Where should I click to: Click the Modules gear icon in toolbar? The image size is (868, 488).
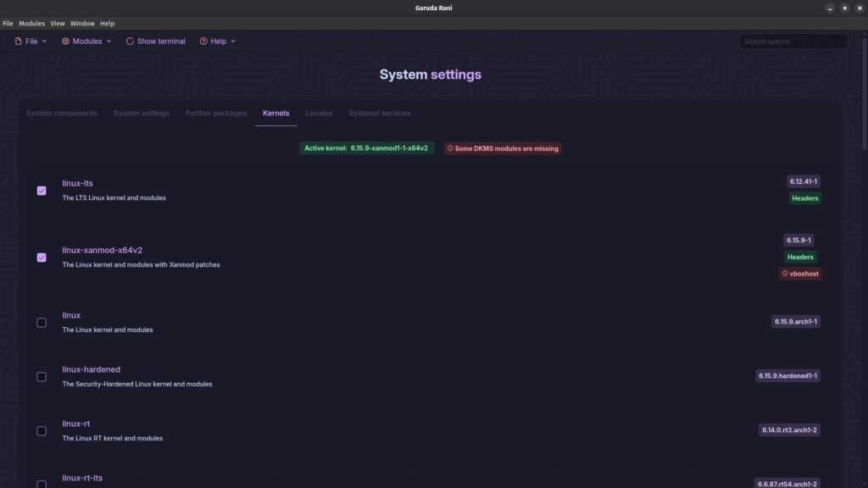click(x=65, y=42)
